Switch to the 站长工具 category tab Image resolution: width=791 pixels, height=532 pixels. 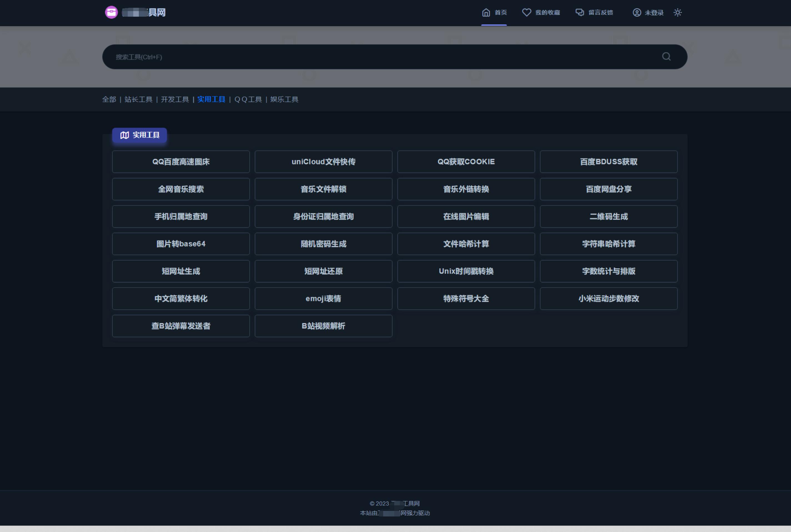[x=138, y=99]
